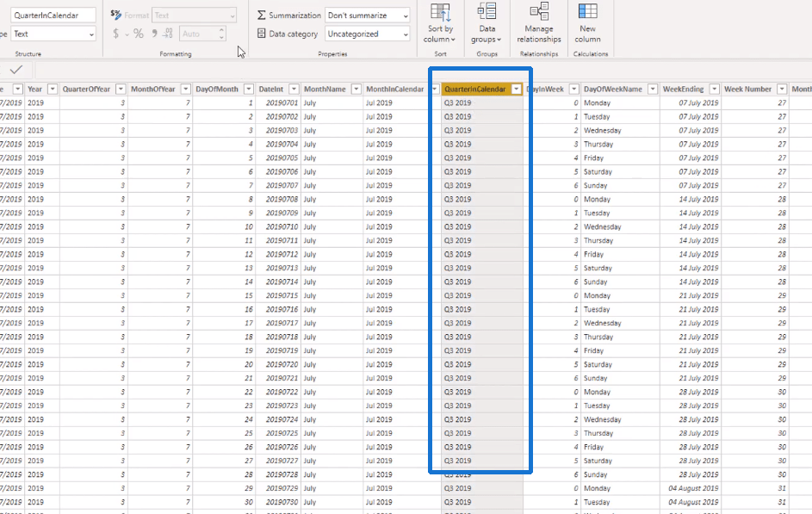Open the Week Number column filter dropdown
Image resolution: width=812 pixels, height=514 pixels.
[782, 89]
